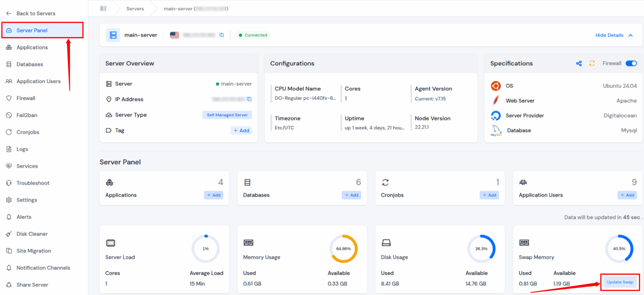Copy IP address icon in Server Overview
Viewport: 644px width, 295px height.
[x=249, y=99]
